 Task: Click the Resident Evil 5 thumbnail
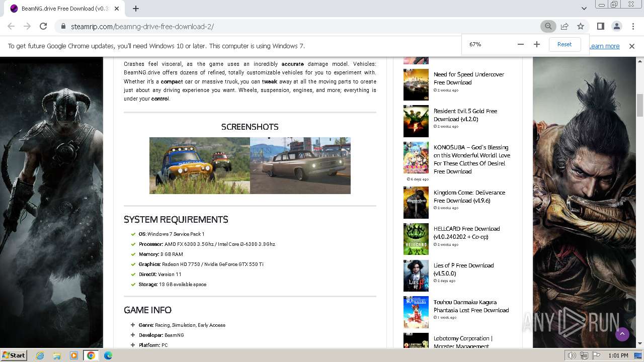pyautogui.click(x=416, y=121)
